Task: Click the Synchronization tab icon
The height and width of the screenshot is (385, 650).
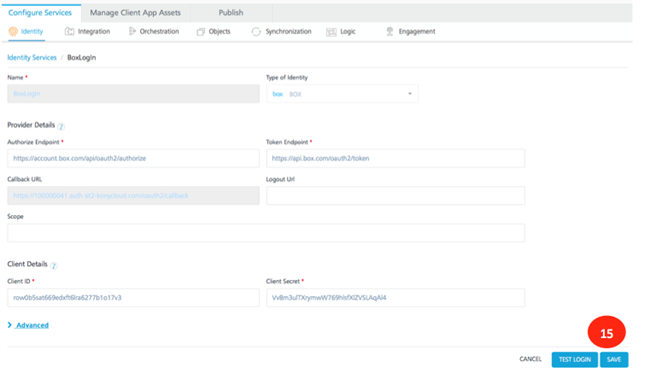Action: (x=256, y=32)
